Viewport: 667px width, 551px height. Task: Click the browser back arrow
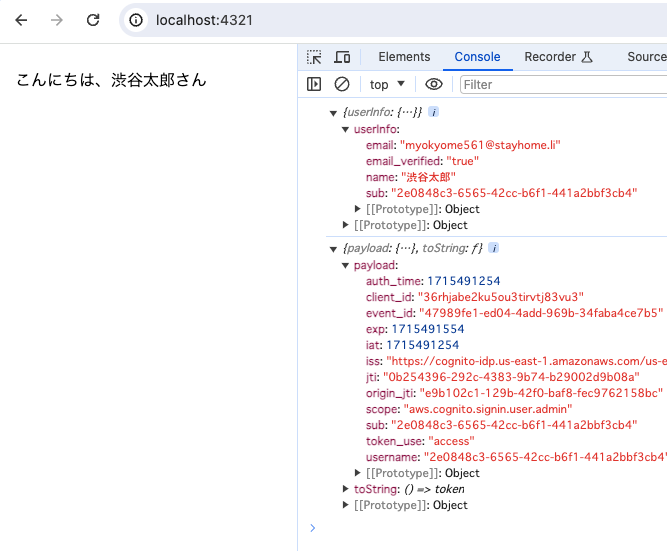[21, 20]
